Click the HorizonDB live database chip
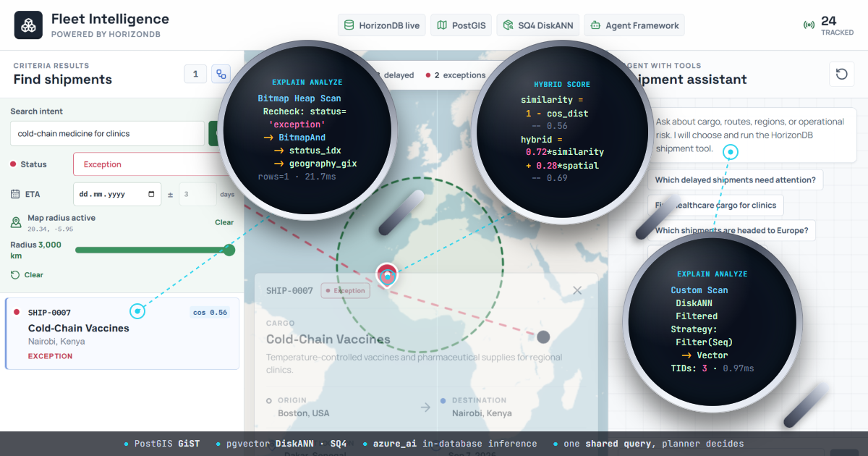868x456 pixels. 382,25
